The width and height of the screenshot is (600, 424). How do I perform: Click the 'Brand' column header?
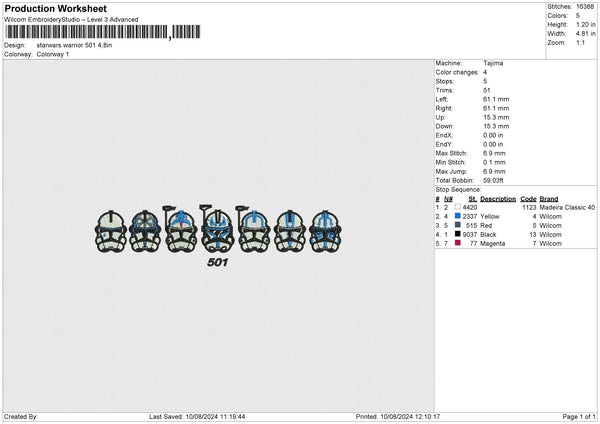(x=549, y=199)
